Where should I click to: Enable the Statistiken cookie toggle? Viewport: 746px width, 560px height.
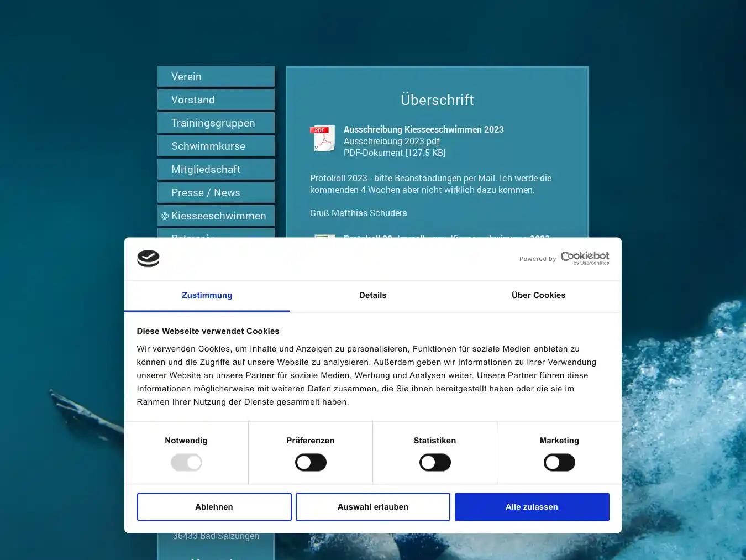point(435,462)
